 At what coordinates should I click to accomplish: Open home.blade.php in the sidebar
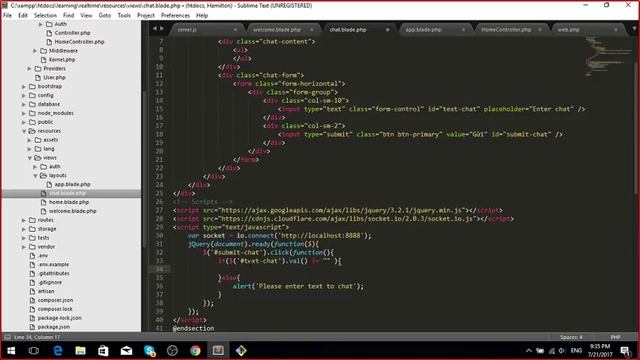coord(69,202)
